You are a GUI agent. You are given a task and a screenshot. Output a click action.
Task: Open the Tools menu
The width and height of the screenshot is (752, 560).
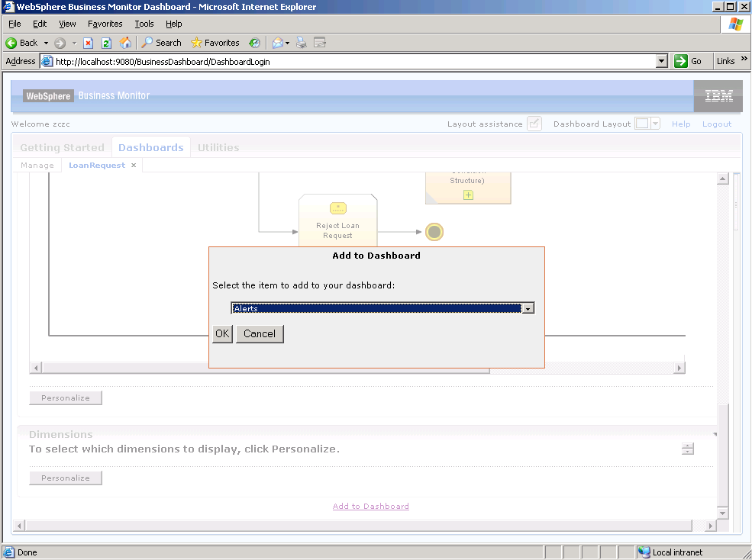pos(144,24)
